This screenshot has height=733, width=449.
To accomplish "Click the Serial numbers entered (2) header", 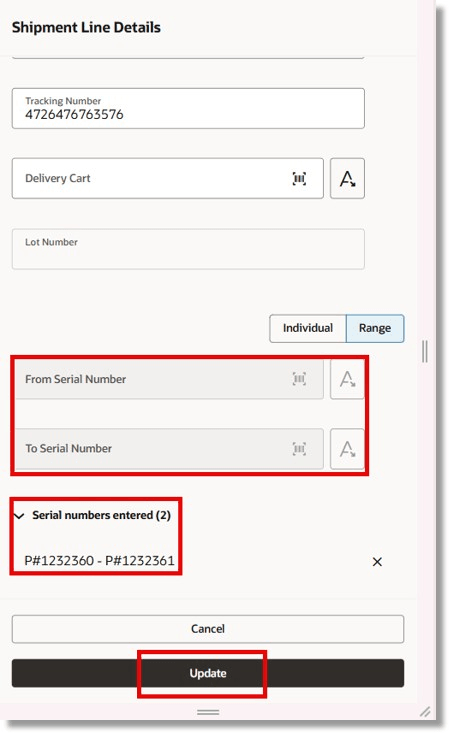I will pyautogui.click(x=101, y=515).
